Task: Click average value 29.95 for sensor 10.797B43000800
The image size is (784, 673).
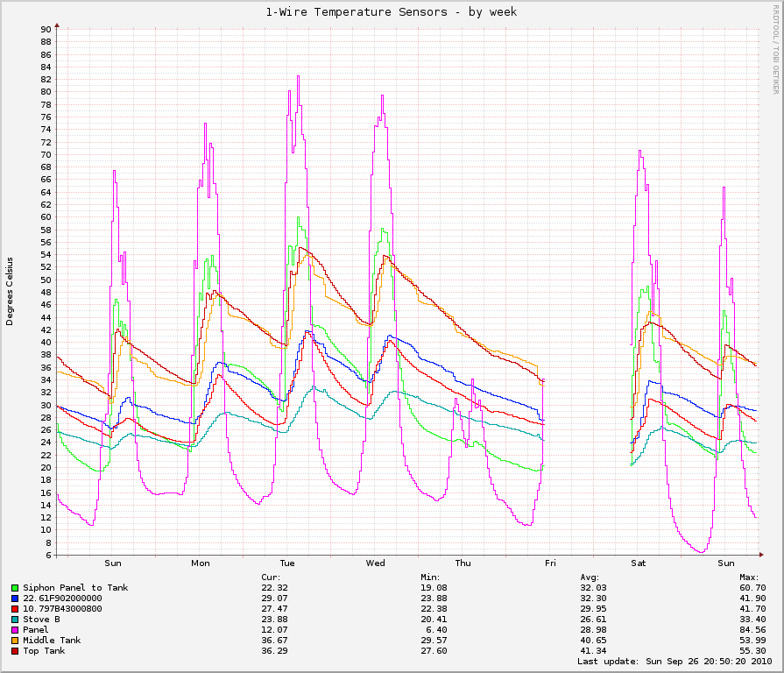Action: pos(594,609)
